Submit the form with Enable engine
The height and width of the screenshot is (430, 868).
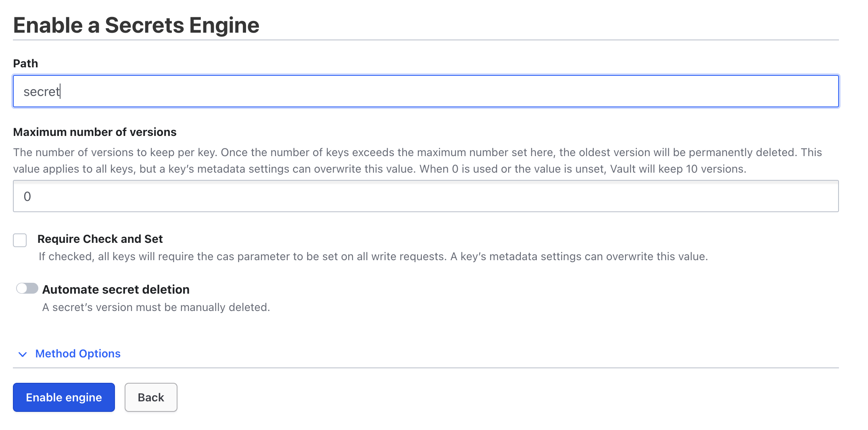click(x=63, y=397)
